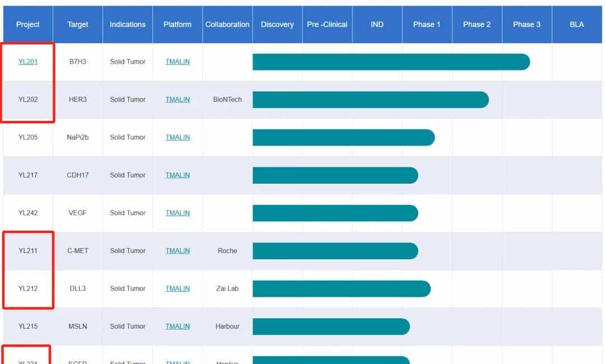The image size is (605, 364).
Task: Open TMALIN link in YL215 row
Action: click(x=178, y=326)
